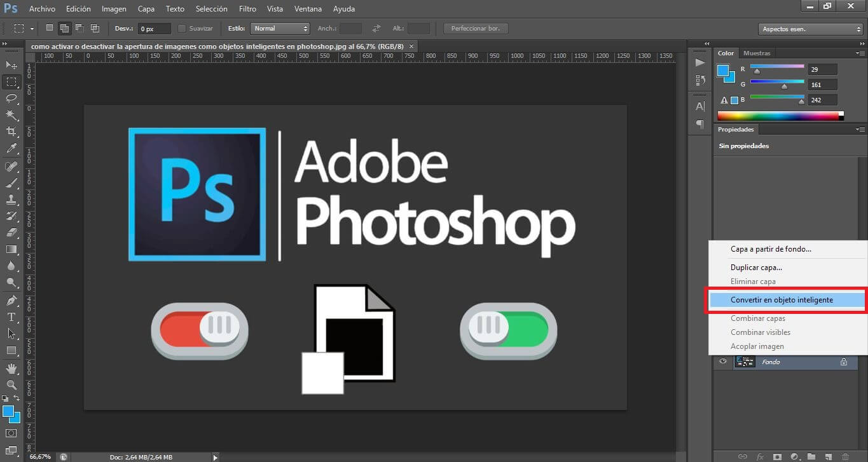The height and width of the screenshot is (462, 868).
Task: Select the Crop tool
Action: 11,131
